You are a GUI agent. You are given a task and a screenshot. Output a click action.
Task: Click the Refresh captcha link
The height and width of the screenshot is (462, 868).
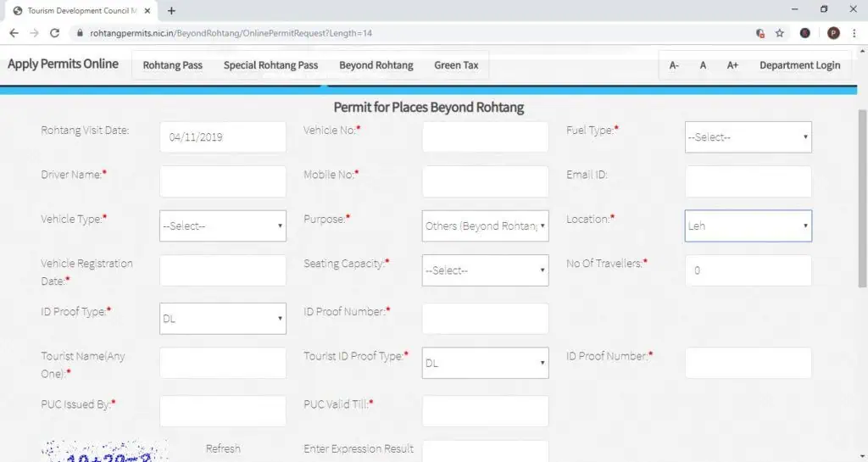coord(223,448)
